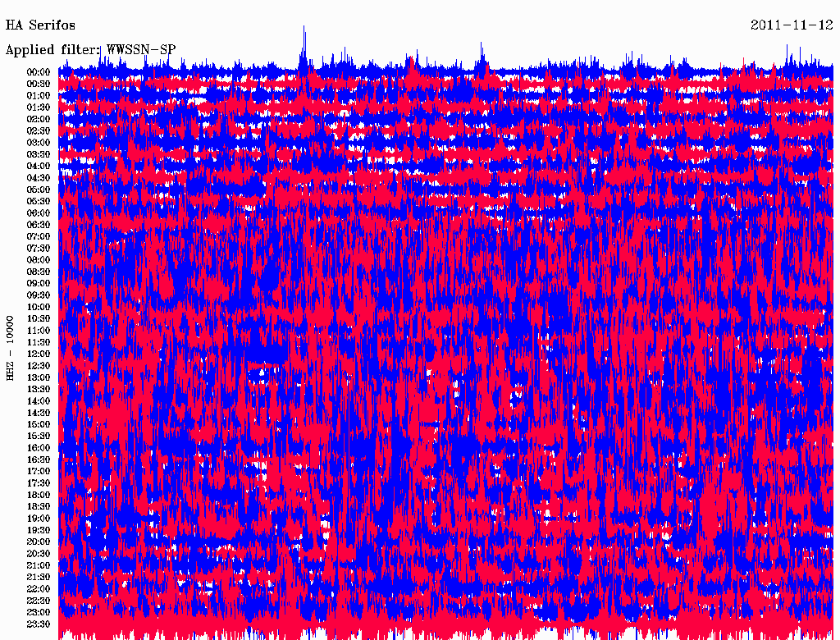Select the 17:30 time label
This screenshot has height=640, width=840.
pyautogui.click(x=39, y=483)
